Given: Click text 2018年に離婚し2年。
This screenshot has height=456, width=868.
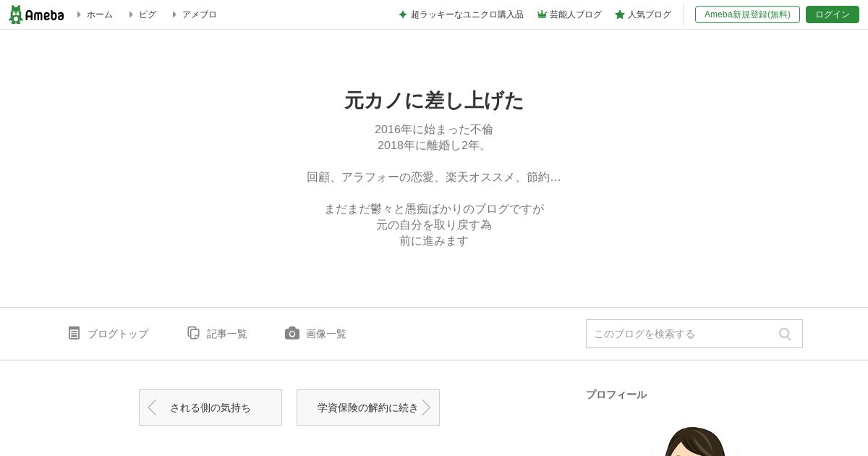Looking at the screenshot, I should [434, 145].
